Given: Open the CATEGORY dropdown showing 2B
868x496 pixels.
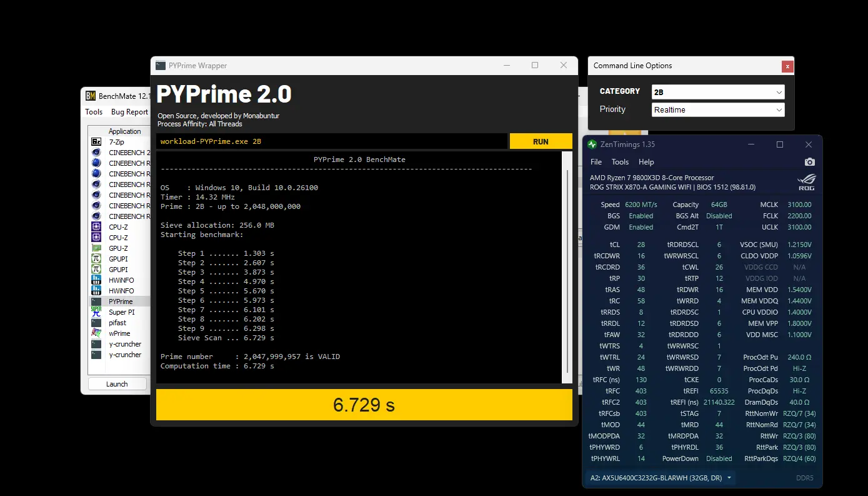Looking at the screenshot, I should tap(717, 92).
